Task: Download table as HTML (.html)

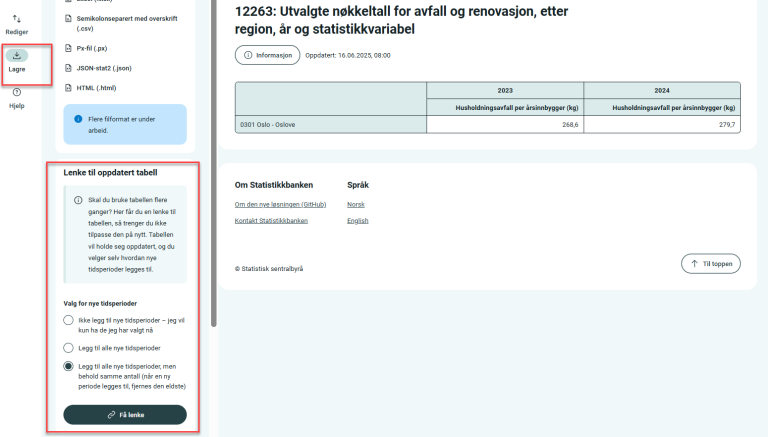Action: [x=91, y=88]
